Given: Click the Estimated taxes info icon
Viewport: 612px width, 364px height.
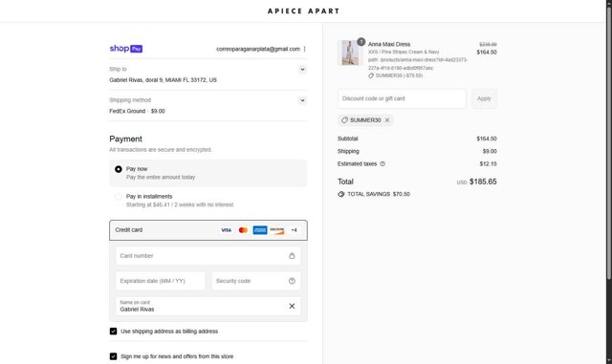Looking at the screenshot, I should (x=382, y=164).
